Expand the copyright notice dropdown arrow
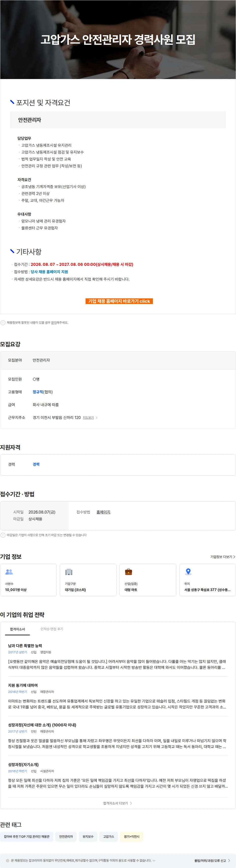 click(x=154, y=861)
